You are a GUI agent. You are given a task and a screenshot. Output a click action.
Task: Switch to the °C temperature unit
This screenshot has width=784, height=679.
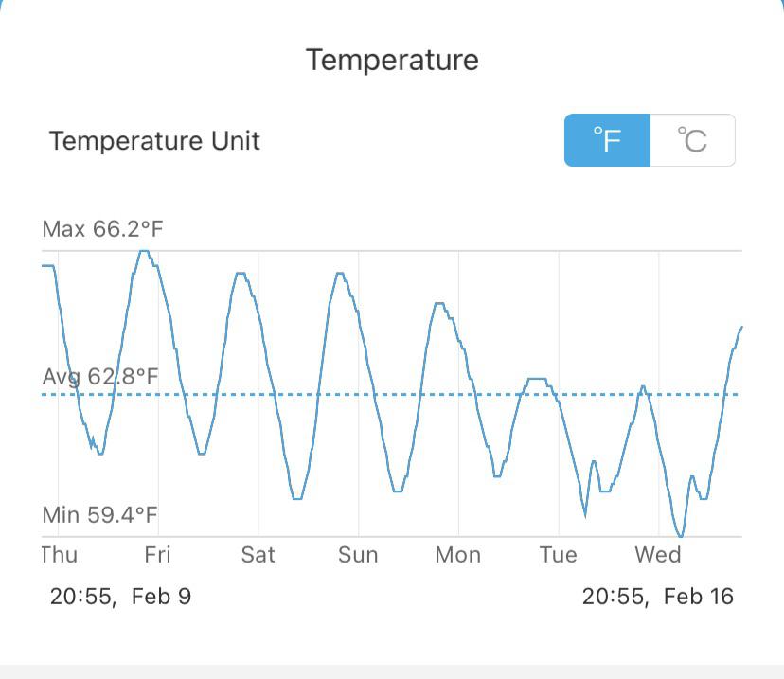692,139
